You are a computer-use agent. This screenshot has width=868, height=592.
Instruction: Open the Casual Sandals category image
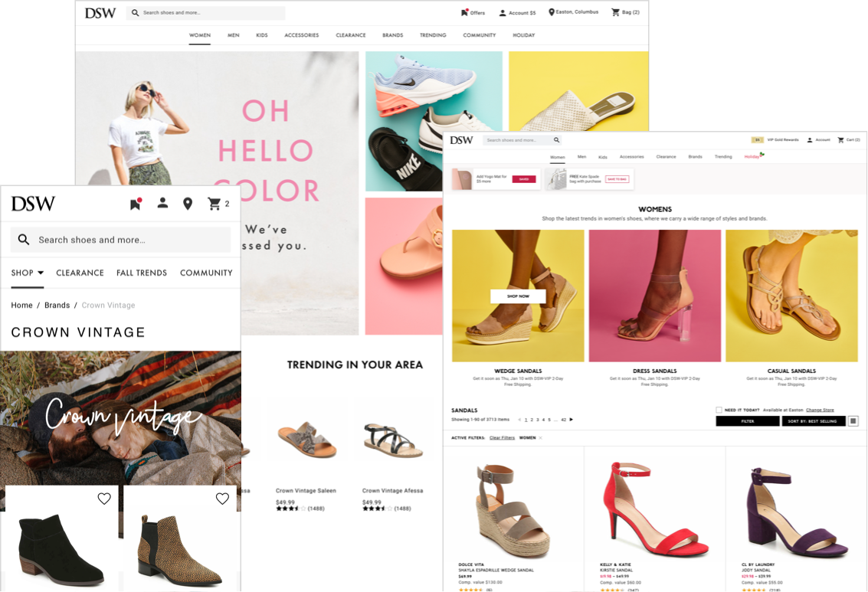(x=791, y=296)
